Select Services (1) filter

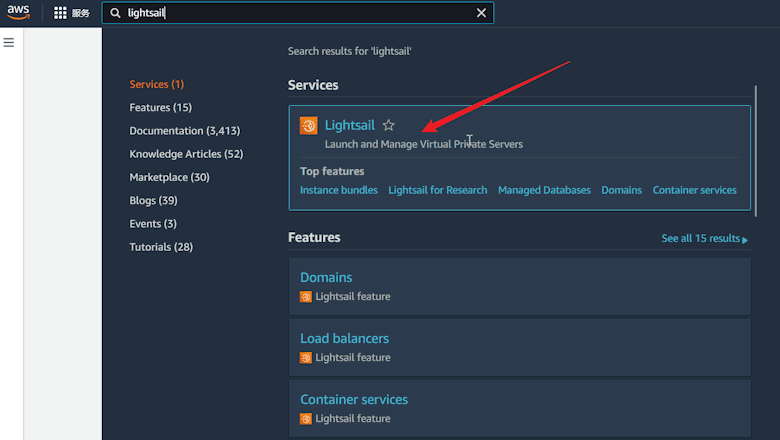coord(157,84)
